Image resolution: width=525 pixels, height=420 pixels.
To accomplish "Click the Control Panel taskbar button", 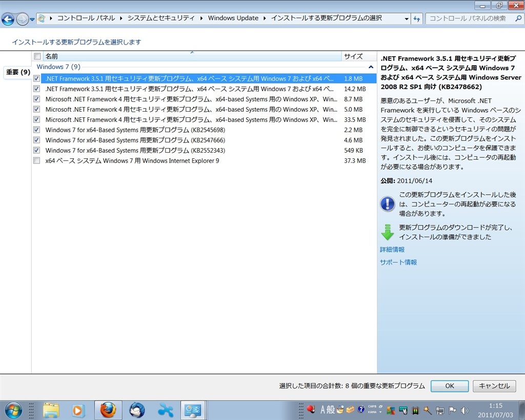I will 193,410.
